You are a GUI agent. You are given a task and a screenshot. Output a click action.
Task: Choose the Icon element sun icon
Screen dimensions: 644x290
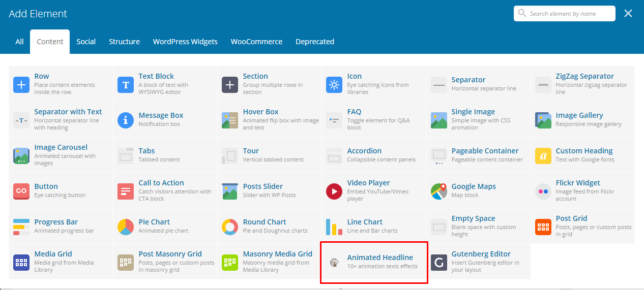334,85
